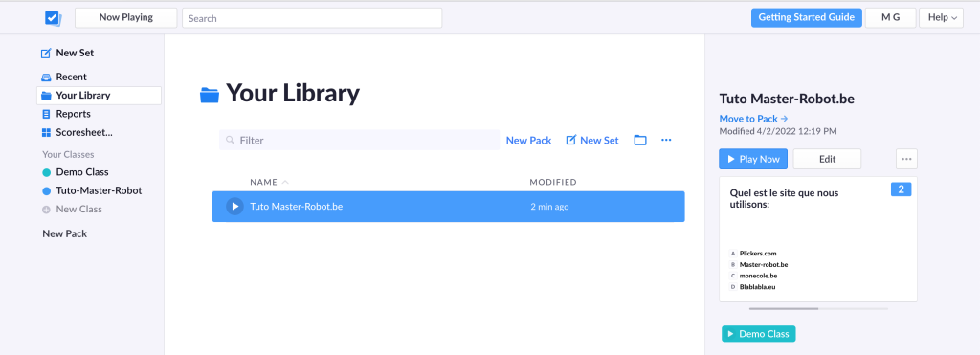Click the new folder icon in toolbar

click(x=640, y=140)
